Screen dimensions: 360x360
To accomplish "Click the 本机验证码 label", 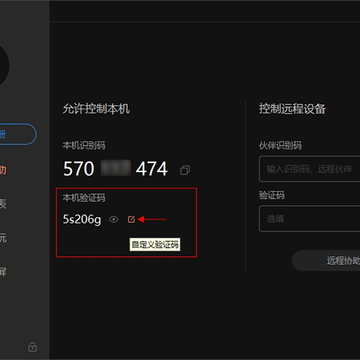I will [x=84, y=198].
